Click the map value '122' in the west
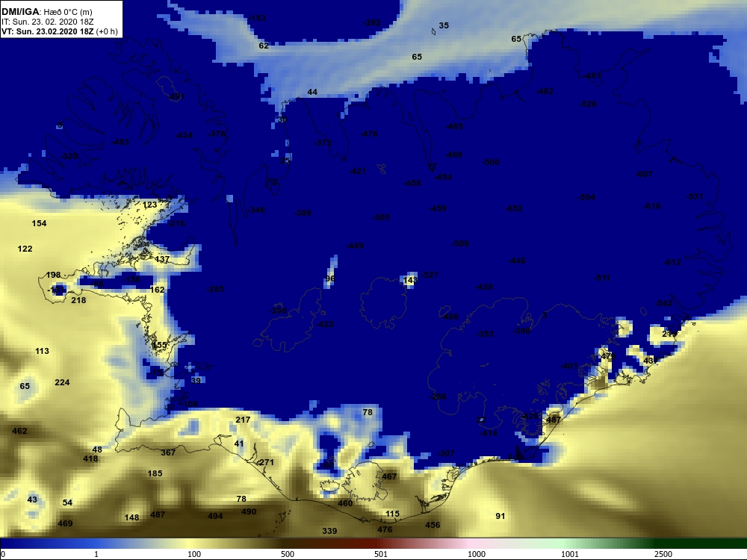Image resolution: width=747 pixels, height=560 pixels. point(25,249)
